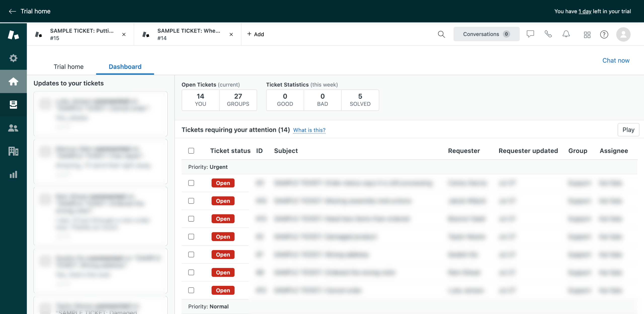This screenshot has width=644, height=314.
Task: Open the notifications bell icon
Action: click(566, 34)
